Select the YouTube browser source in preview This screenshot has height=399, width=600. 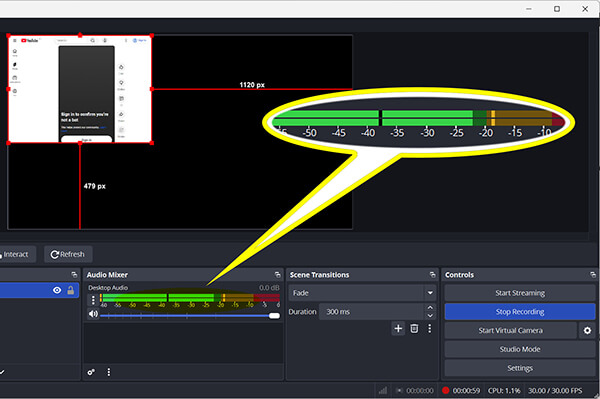pyautogui.click(x=80, y=89)
